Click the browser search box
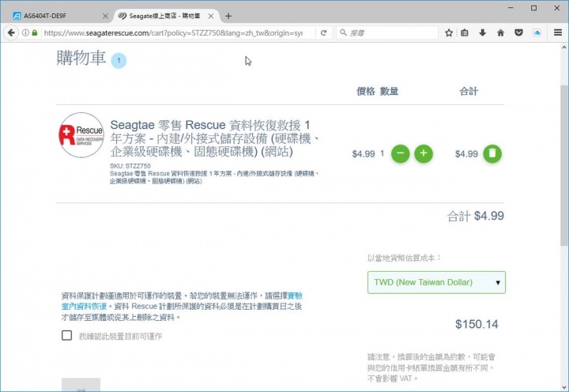Viewport: 569px width, 392px height. (x=387, y=32)
